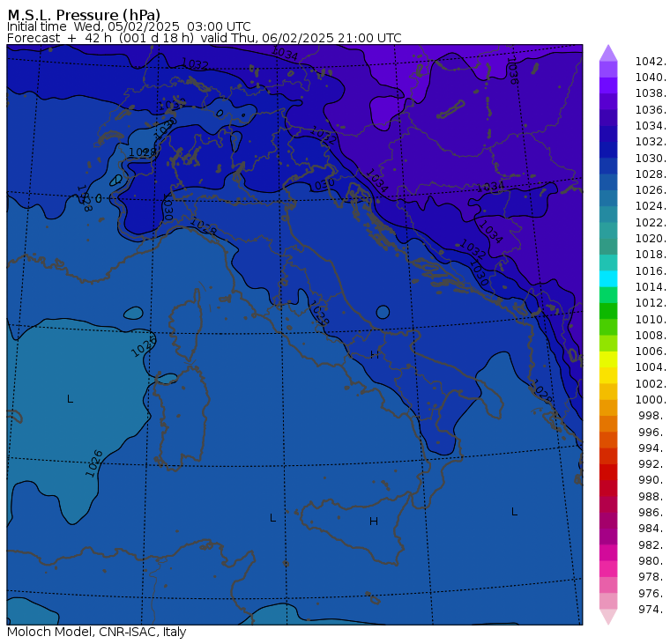The width and height of the screenshot is (670, 644).
Task: Click the "990." legend value
Action: point(652,480)
